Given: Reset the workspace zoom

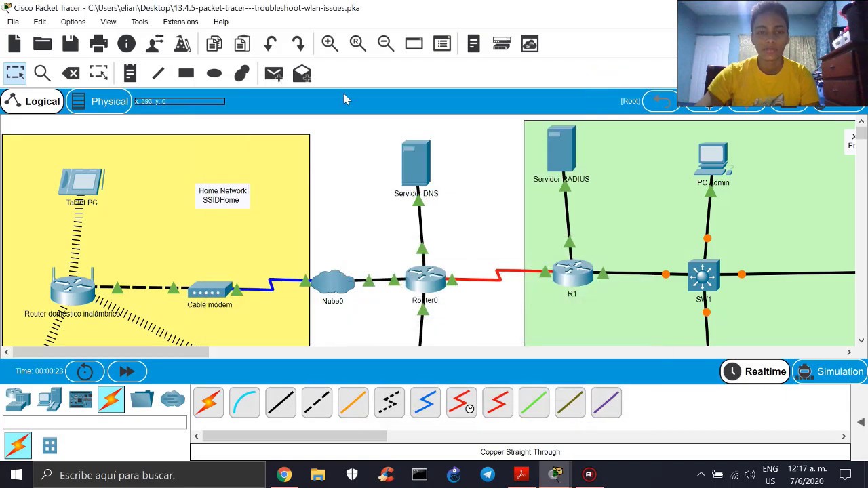Looking at the screenshot, I should [357, 44].
